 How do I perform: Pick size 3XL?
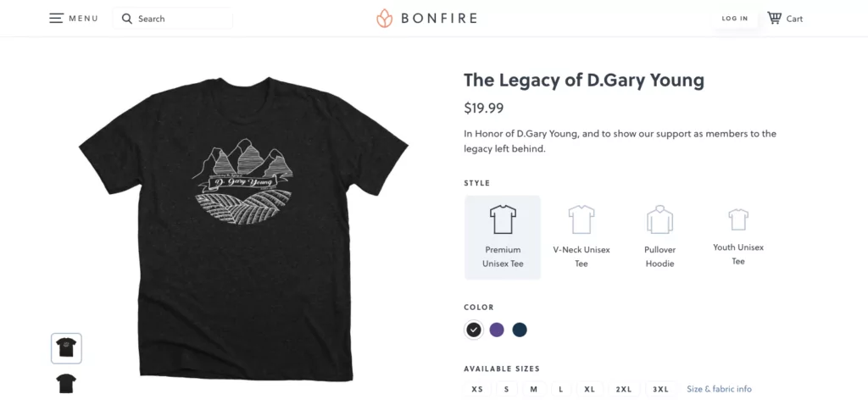[661, 389]
